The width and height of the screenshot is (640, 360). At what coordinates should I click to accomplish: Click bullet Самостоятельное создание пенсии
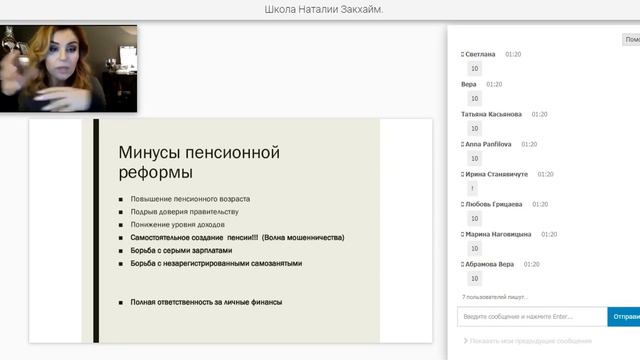coord(237,238)
